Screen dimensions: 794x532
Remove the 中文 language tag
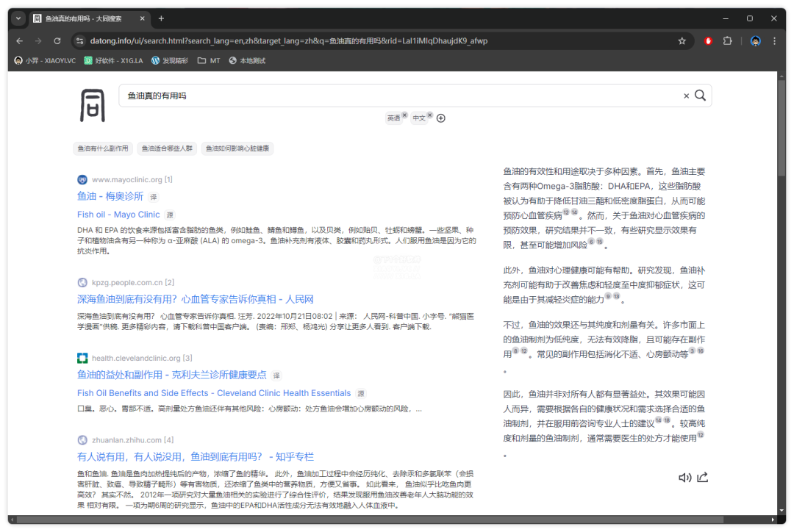click(x=430, y=115)
